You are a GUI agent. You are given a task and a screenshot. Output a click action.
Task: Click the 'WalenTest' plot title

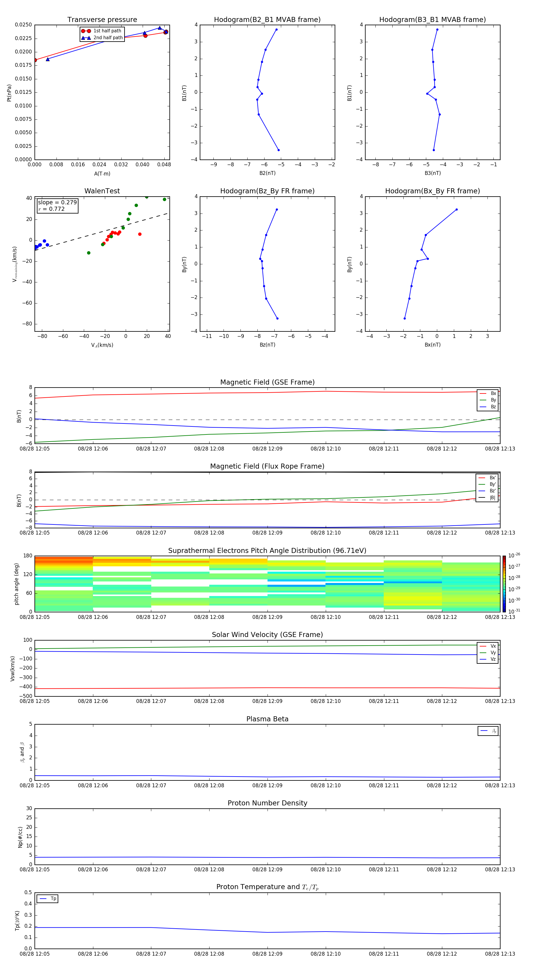tap(102, 191)
